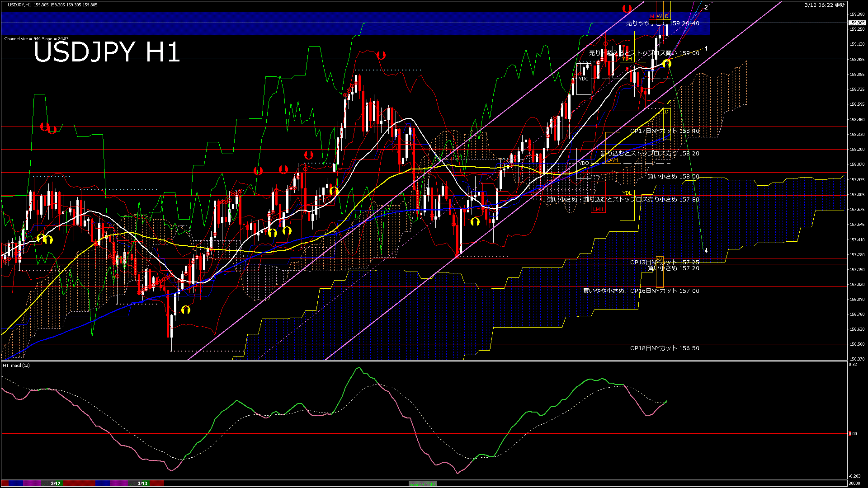Click the yellow up-arrow signal nearest 159.00 line
868x488 pixels.
click(666, 64)
